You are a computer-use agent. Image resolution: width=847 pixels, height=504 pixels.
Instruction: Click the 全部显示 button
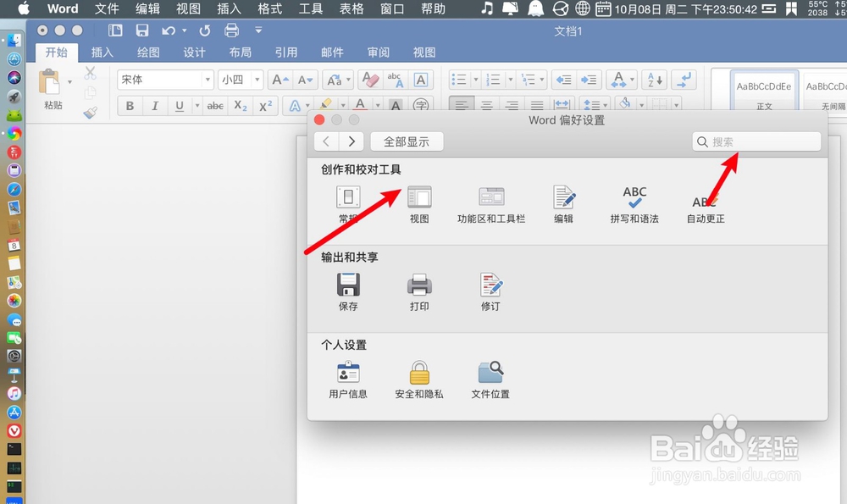pos(407,141)
